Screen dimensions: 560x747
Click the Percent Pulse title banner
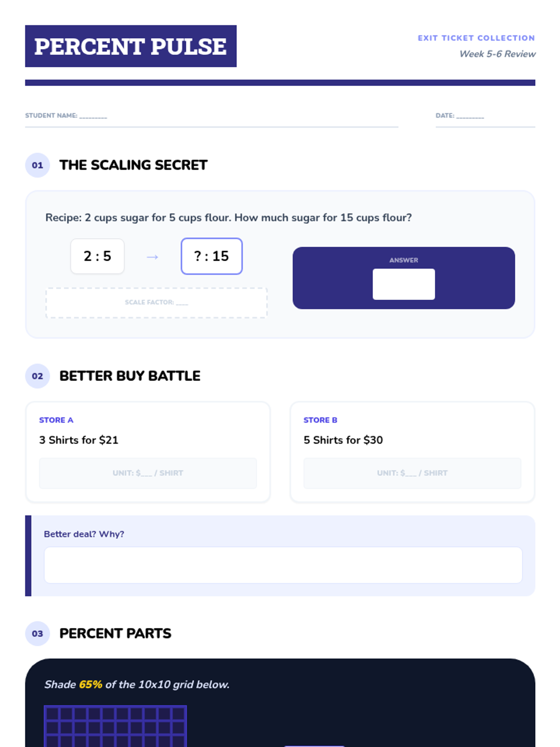click(x=131, y=46)
